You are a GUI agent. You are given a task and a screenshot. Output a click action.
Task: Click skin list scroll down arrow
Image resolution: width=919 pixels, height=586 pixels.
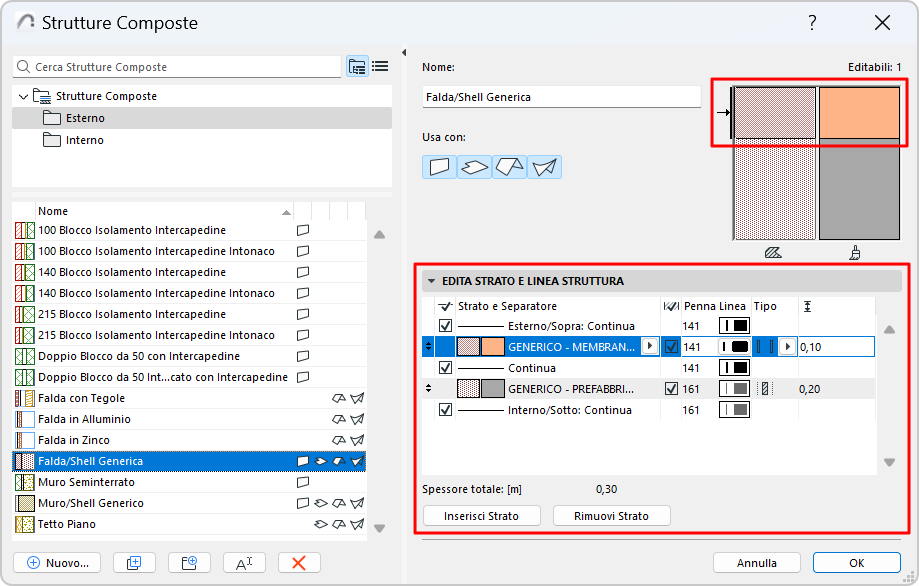pyautogui.click(x=889, y=462)
